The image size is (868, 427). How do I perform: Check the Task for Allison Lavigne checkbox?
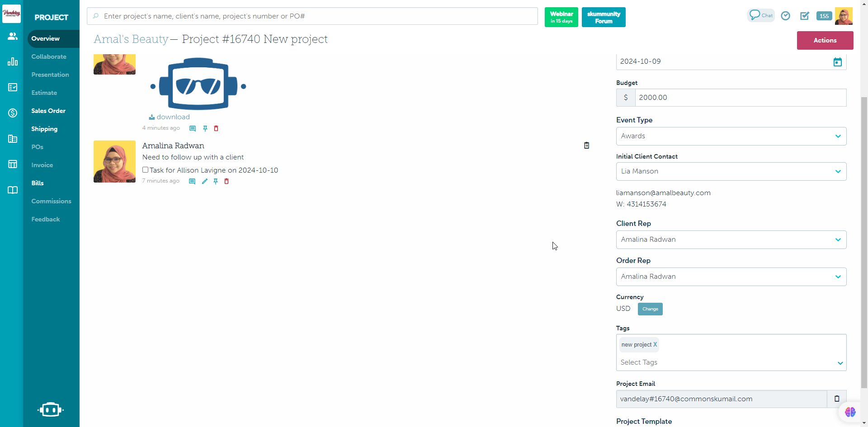pos(145,169)
